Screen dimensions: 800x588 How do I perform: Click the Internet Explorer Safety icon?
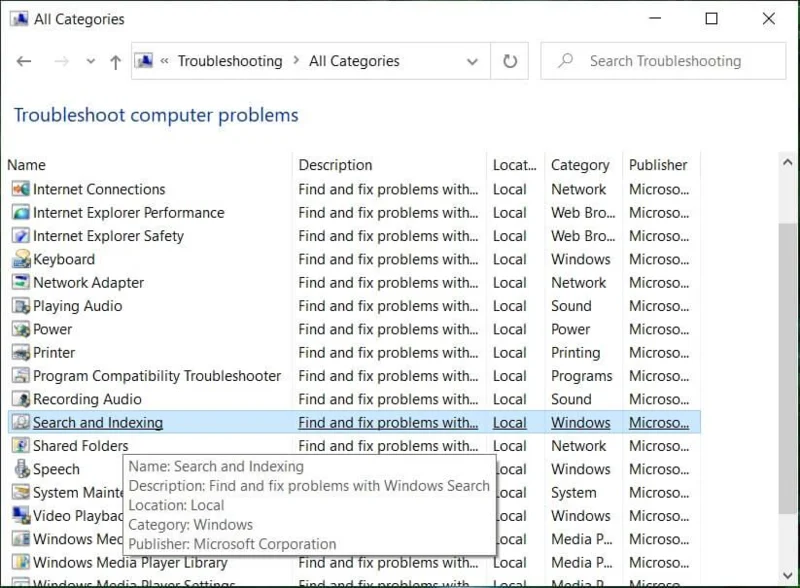21,236
